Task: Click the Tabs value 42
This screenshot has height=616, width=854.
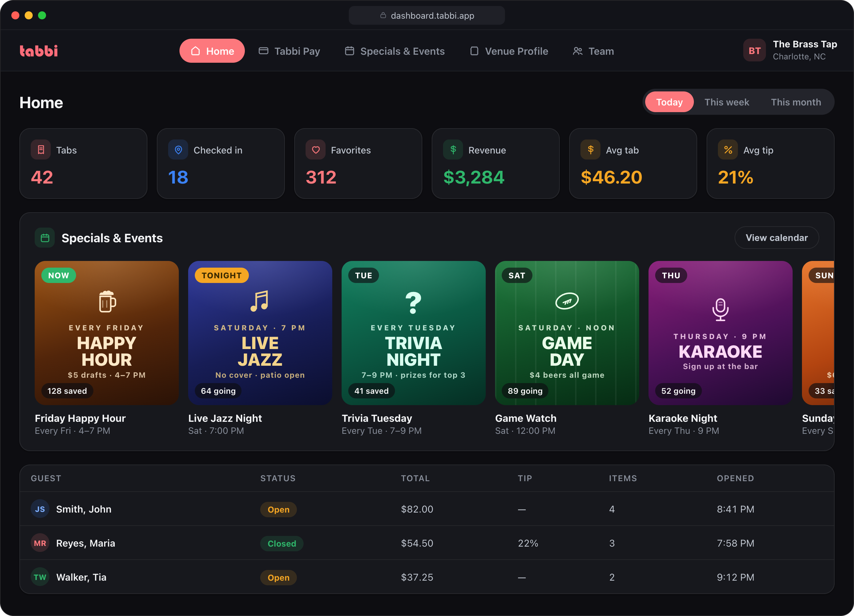Action: coord(42,178)
